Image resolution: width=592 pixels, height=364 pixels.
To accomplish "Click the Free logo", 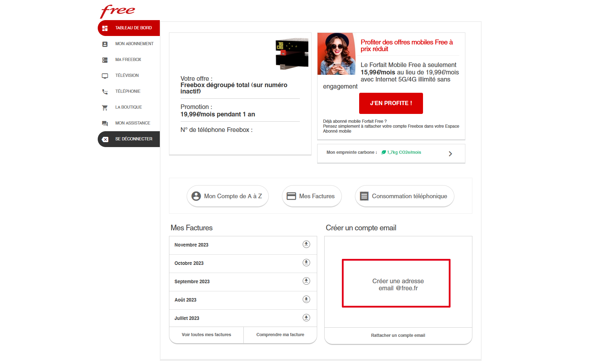I will click(x=117, y=11).
